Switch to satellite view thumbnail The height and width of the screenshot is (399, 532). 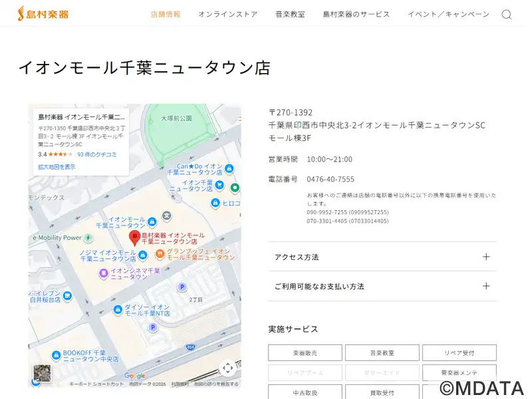click(x=42, y=373)
